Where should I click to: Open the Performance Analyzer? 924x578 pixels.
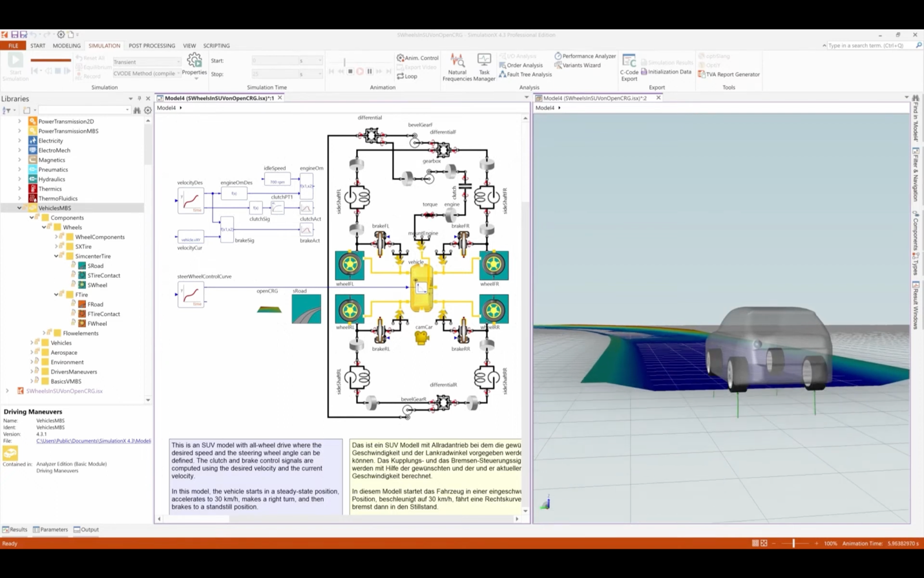pos(585,56)
